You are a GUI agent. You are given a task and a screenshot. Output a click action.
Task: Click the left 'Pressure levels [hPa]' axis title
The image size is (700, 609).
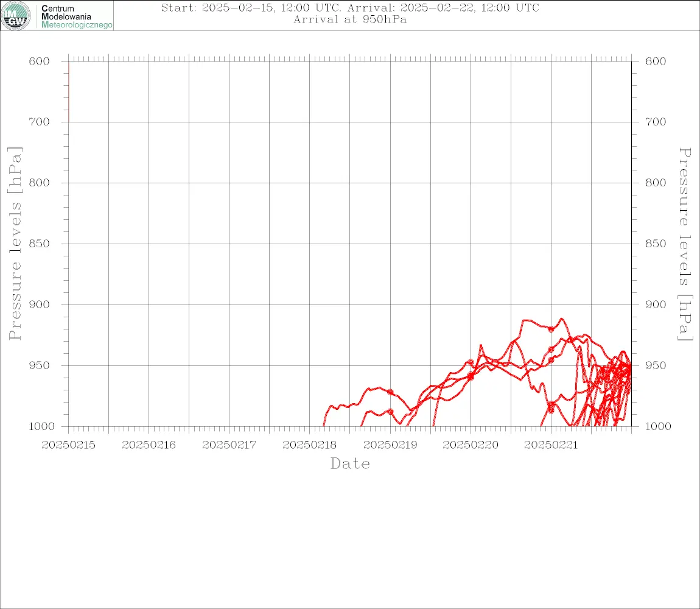coord(15,244)
